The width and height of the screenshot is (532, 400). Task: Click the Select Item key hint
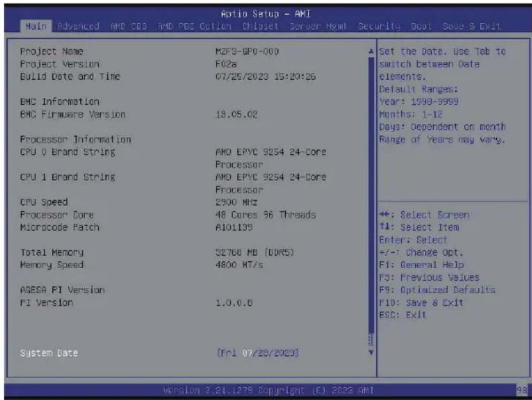tap(419, 227)
